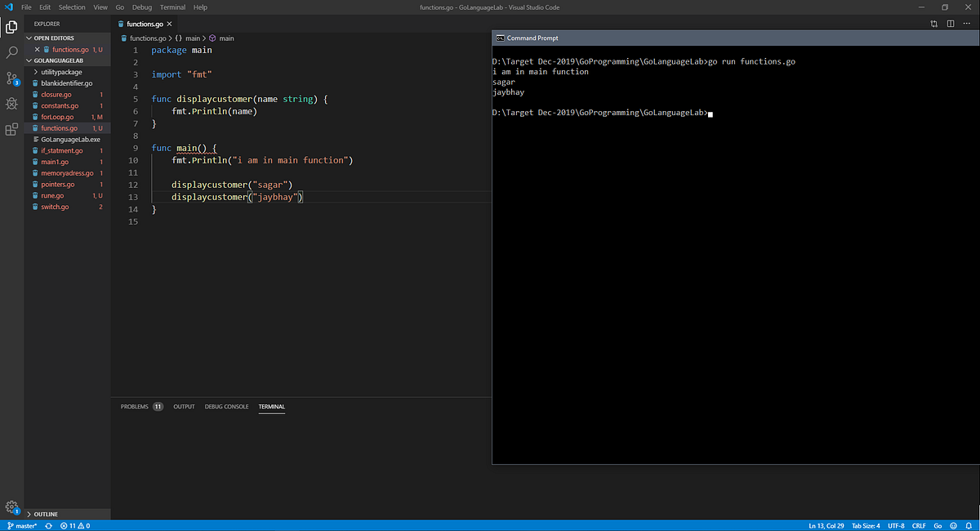
Task: Click the Command Prompt window icon
Action: 500,38
